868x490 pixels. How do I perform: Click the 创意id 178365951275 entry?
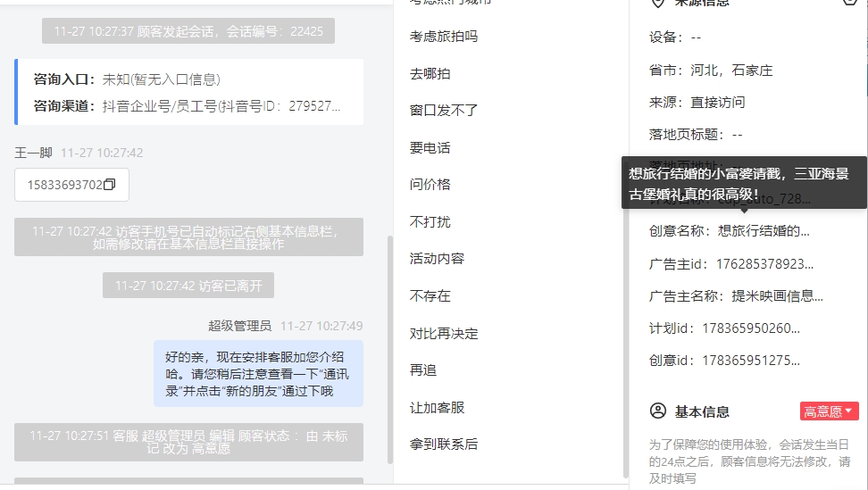click(724, 360)
